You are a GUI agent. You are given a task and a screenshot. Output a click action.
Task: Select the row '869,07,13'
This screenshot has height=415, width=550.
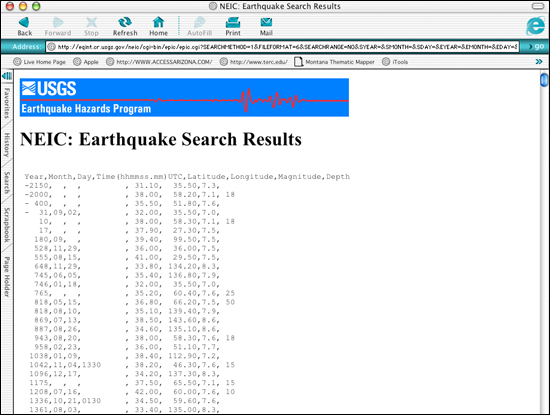point(127,320)
